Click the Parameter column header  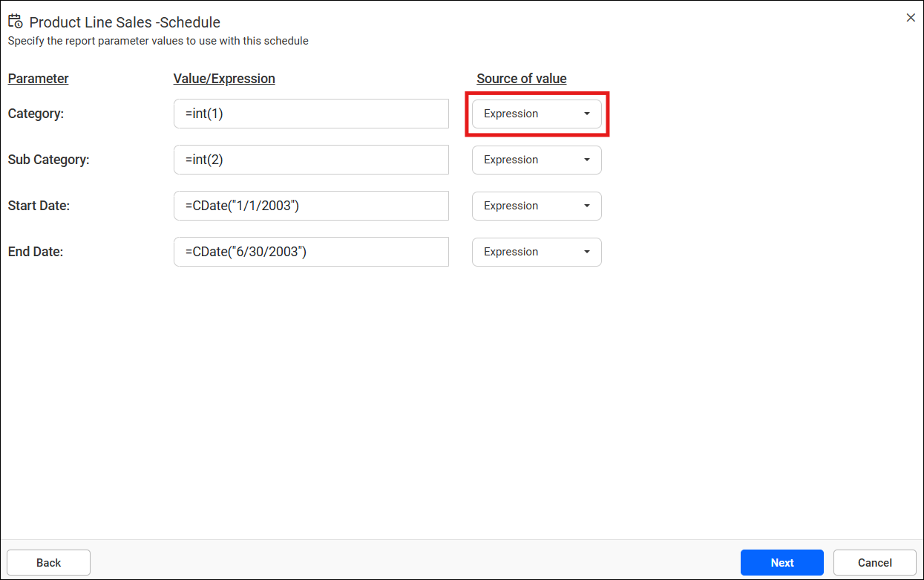pos(38,78)
